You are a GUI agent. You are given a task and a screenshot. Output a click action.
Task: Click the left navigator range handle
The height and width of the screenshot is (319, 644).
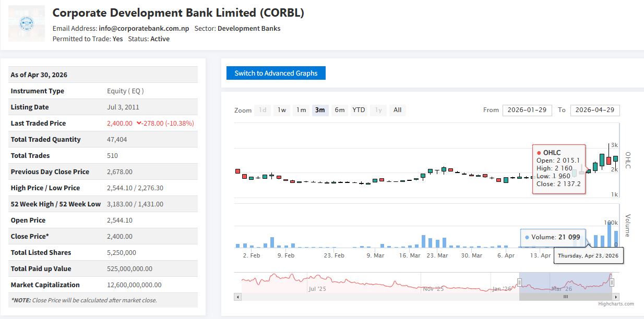pyautogui.click(x=519, y=282)
